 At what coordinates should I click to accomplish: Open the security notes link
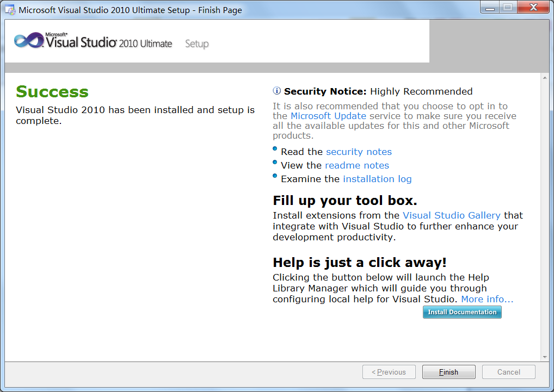(359, 152)
